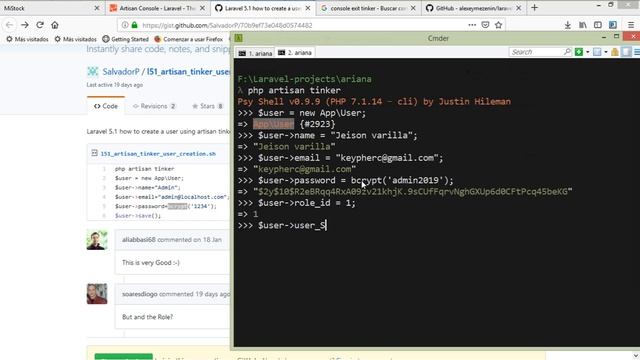Go back with the Firefox back arrow
Image resolution: width=640 pixels, height=360 pixels.
(x=9, y=25)
